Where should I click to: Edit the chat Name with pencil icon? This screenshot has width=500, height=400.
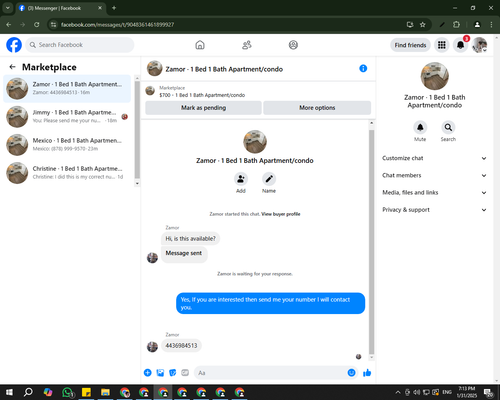(269, 179)
